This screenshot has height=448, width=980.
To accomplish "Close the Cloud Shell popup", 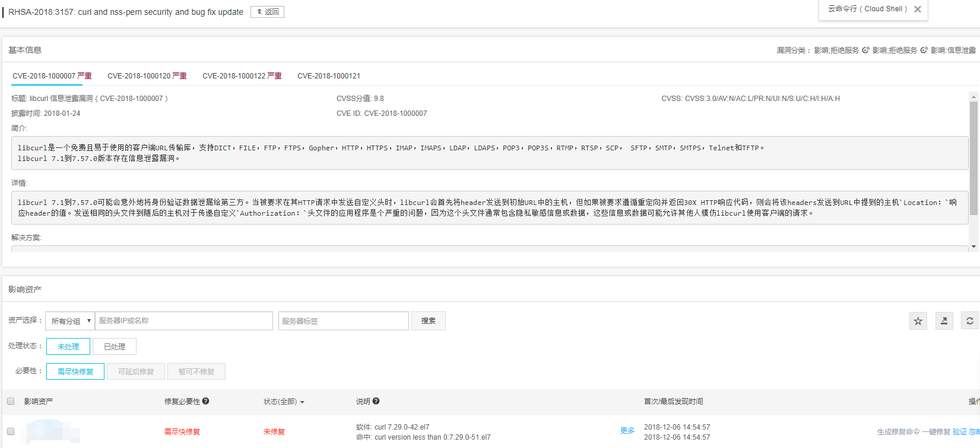I will click(x=918, y=10).
